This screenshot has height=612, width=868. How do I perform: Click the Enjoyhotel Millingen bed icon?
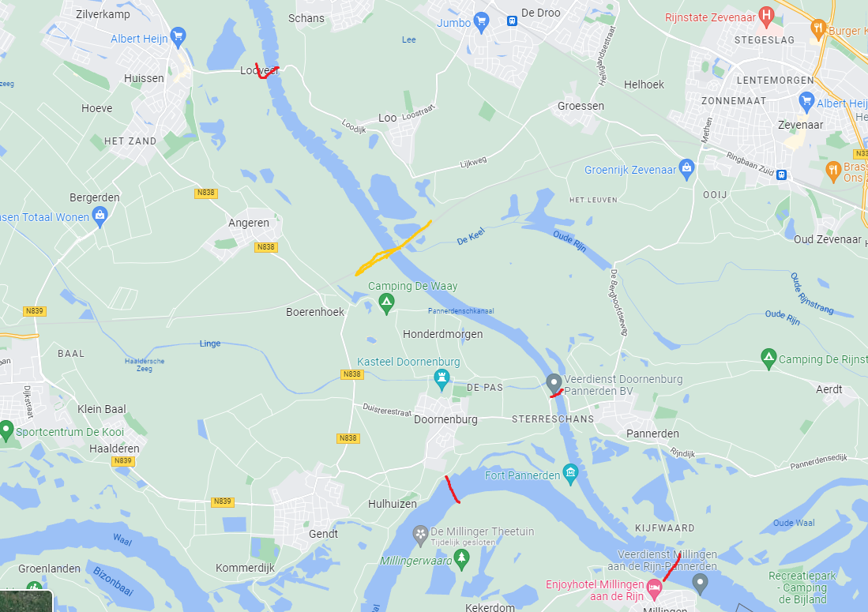(x=654, y=589)
